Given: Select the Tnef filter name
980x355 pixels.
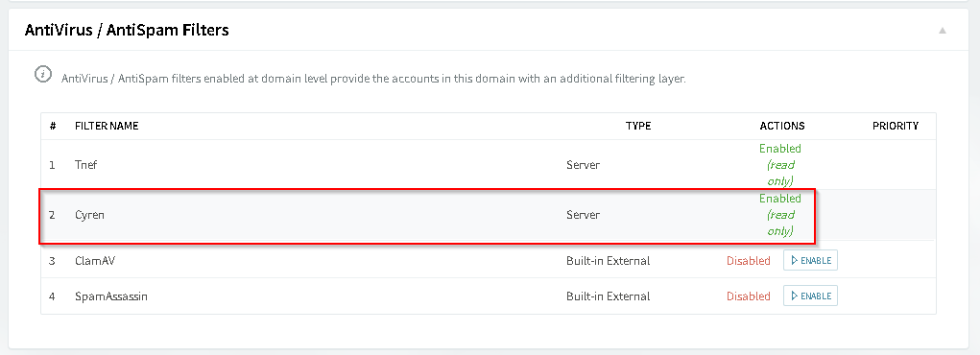Looking at the screenshot, I should pyautogui.click(x=85, y=165).
